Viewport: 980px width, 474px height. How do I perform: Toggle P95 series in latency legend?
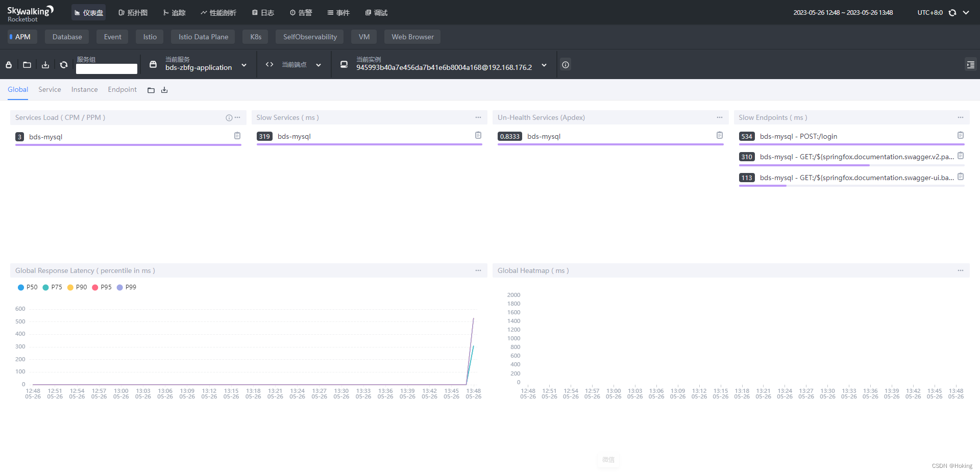pyautogui.click(x=102, y=287)
